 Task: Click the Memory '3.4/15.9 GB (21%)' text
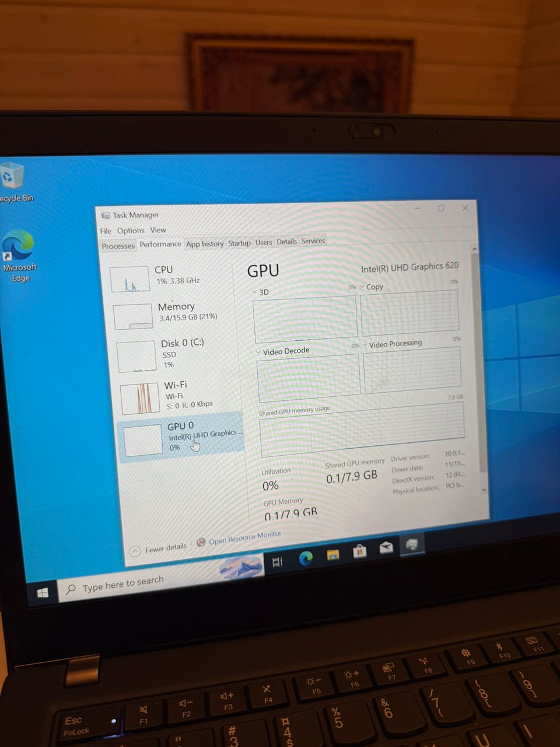click(x=188, y=317)
